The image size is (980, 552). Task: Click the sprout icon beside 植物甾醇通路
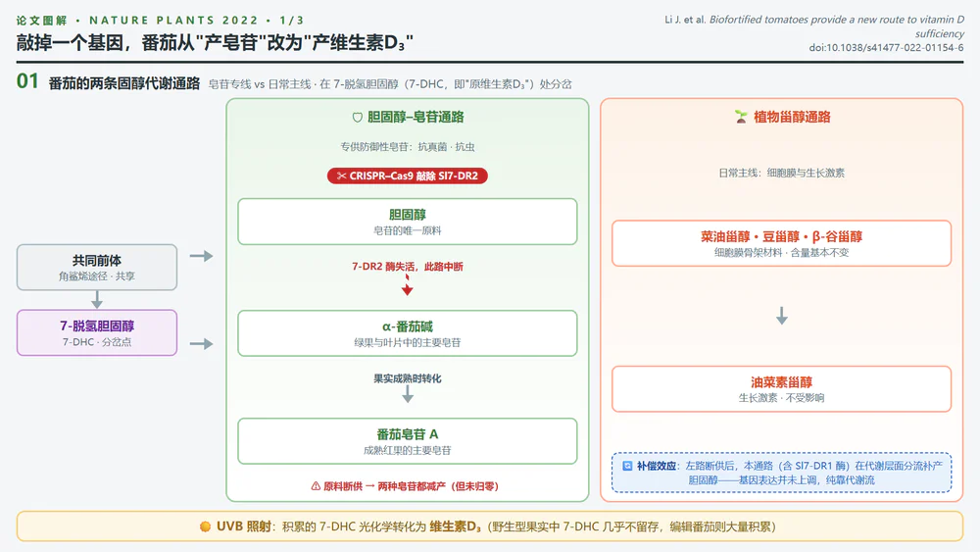click(741, 117)
